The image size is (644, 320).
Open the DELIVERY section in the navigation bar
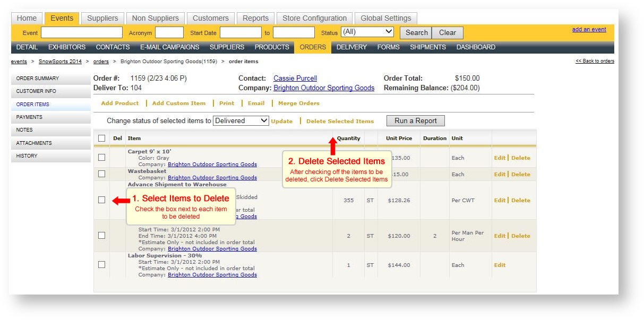tap(351, 47)
